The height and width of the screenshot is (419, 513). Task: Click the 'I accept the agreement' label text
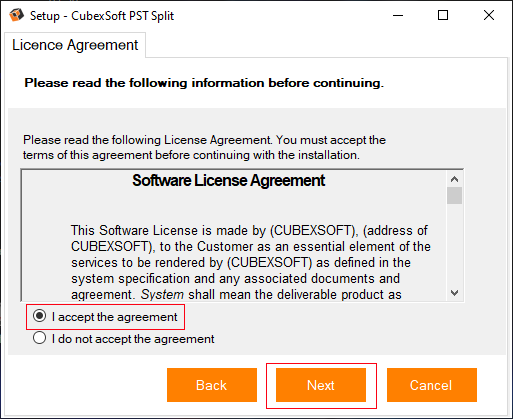(x=114, y=317)
